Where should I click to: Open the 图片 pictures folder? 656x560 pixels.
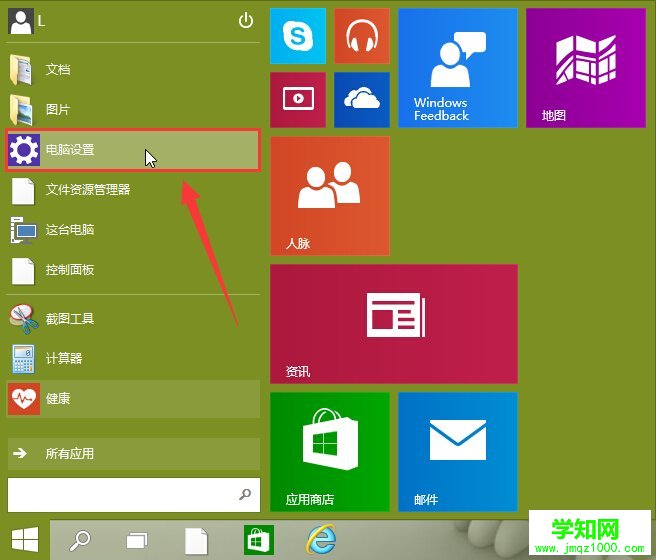tap(133, 110)
